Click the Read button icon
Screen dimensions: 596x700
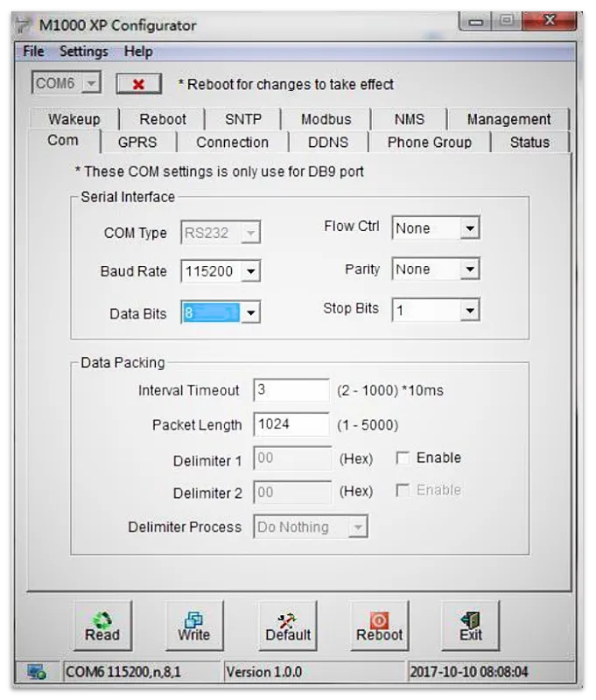[102, 619]
